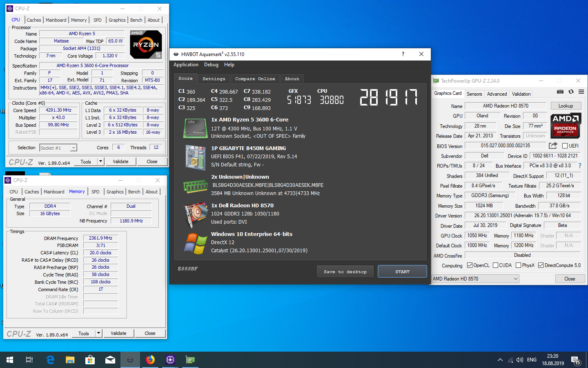Open Mainboard tab in top CPU-Z
Screen dimensions: 588x368
56,20
